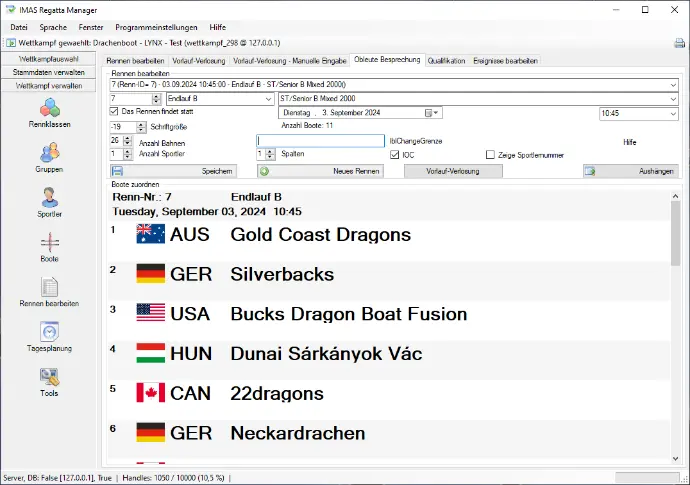
Task: Open the Sportler sidebar icon
Action: (x=50, y=197)
